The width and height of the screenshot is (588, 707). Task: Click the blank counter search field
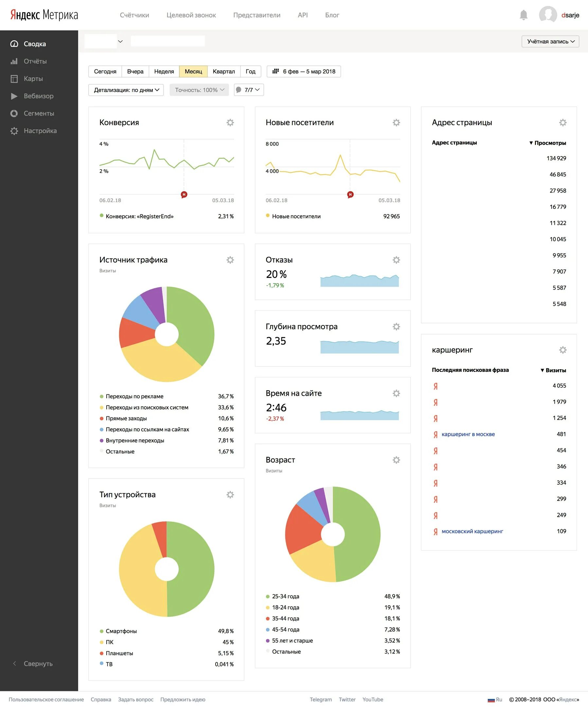click(x=168, y=41)
